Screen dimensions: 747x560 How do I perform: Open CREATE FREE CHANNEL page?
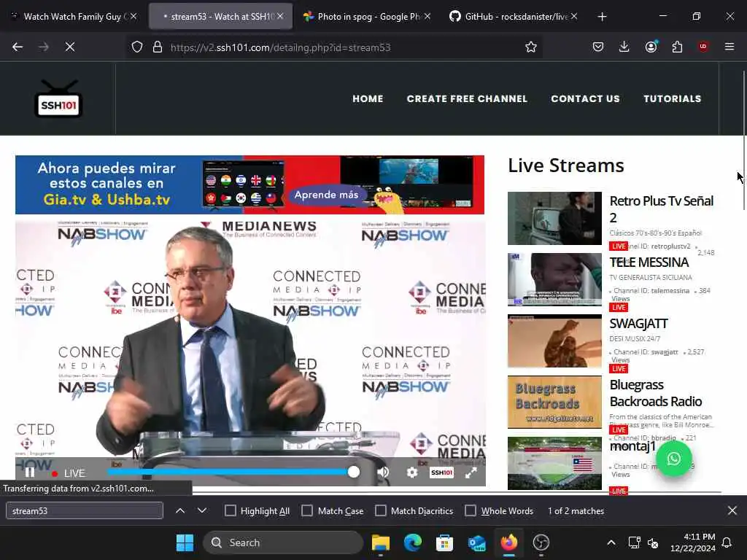tap(467, 98)
